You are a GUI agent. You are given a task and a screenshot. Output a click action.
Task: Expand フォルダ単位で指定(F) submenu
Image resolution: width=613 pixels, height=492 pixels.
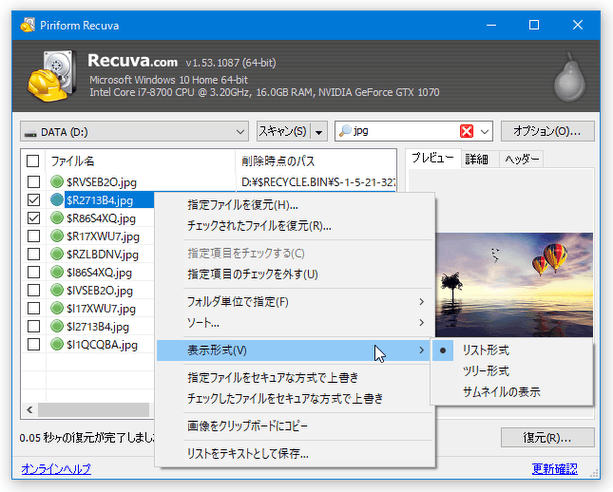tap(296, 302)
